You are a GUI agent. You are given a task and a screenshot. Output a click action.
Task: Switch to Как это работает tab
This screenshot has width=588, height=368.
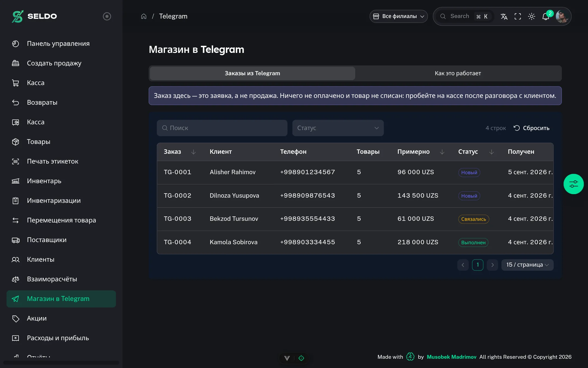(458, 73)
